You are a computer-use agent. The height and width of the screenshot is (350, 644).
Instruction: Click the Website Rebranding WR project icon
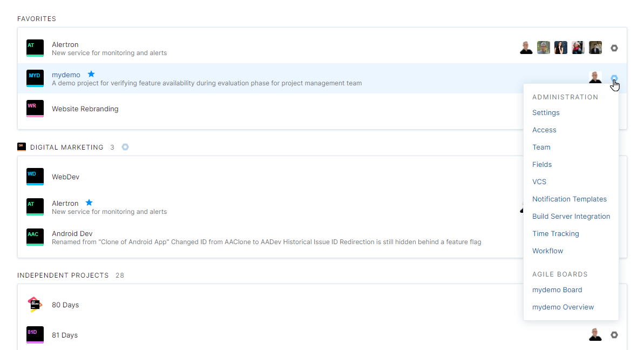(35, 109)
